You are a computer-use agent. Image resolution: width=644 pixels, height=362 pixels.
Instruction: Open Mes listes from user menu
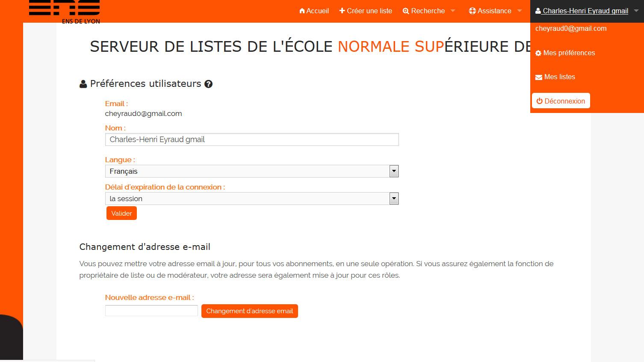point(559,77)
